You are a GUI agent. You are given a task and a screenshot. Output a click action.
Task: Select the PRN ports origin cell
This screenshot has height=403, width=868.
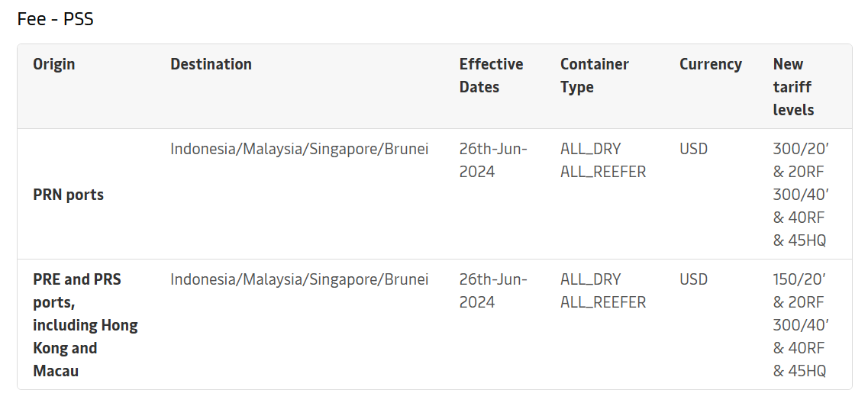click(x=68, y=195)
